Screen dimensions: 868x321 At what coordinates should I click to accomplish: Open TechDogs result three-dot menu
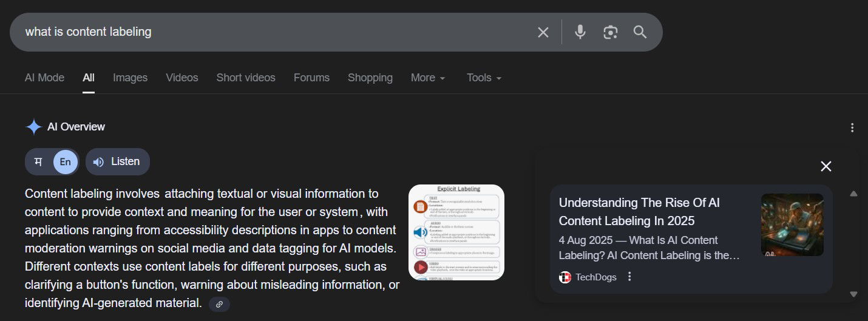click(x=629, y=277)
